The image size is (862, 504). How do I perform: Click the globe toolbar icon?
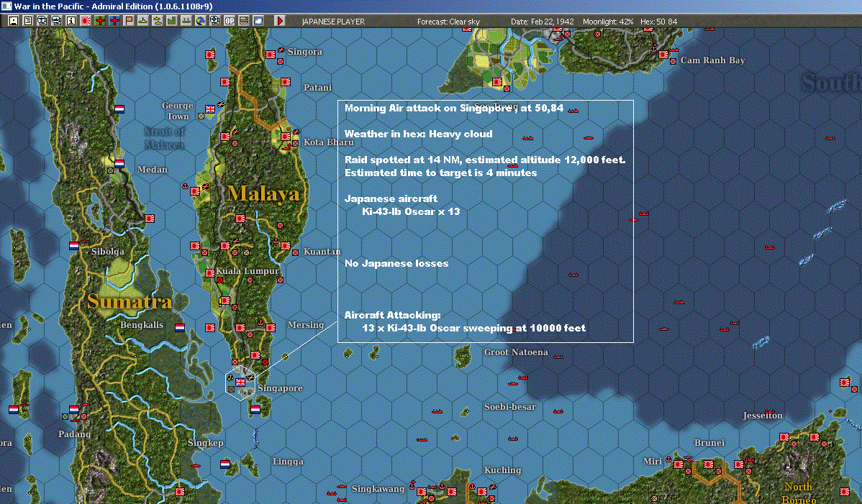201,21
